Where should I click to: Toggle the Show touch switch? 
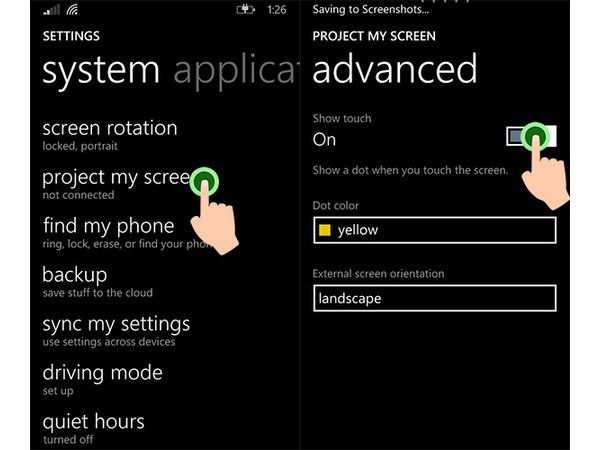click(x=531, y=137)
